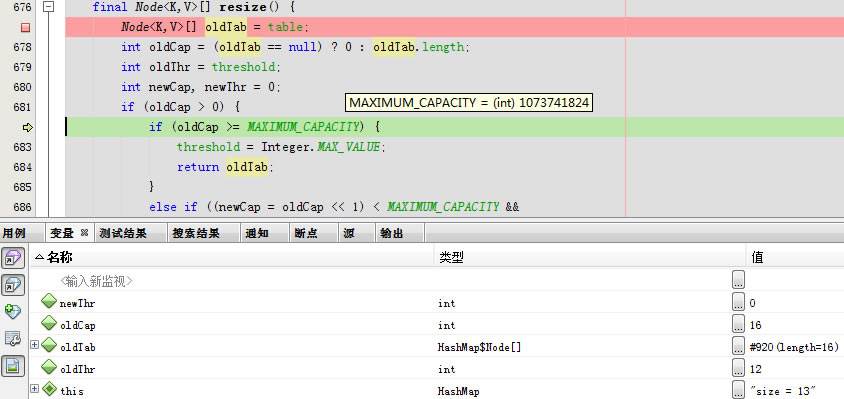Select the this variable row
This screenshot has height=399, width=844.
tap(437, 390)
